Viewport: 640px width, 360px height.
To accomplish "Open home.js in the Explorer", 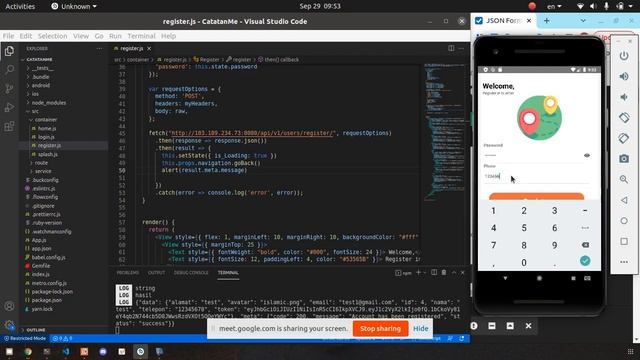I will 47,128.
